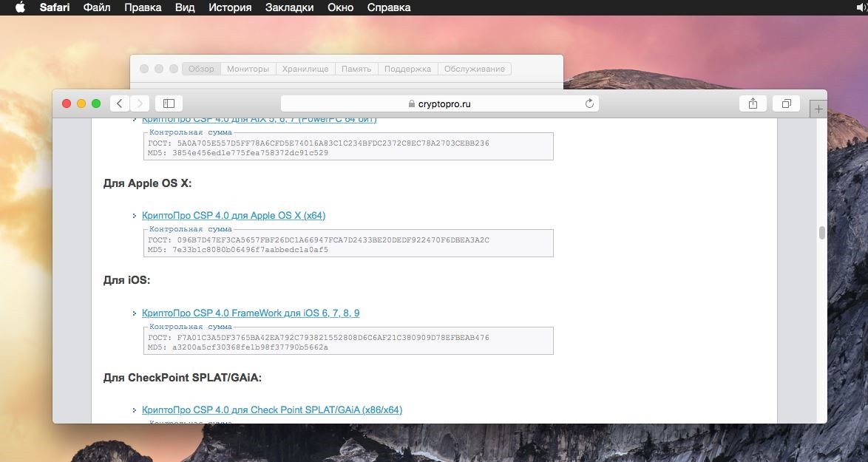The height and width of the screenshot is (462, 868).
Task: Switch to Хранилище tab in background window
Action: click(305, 69)
